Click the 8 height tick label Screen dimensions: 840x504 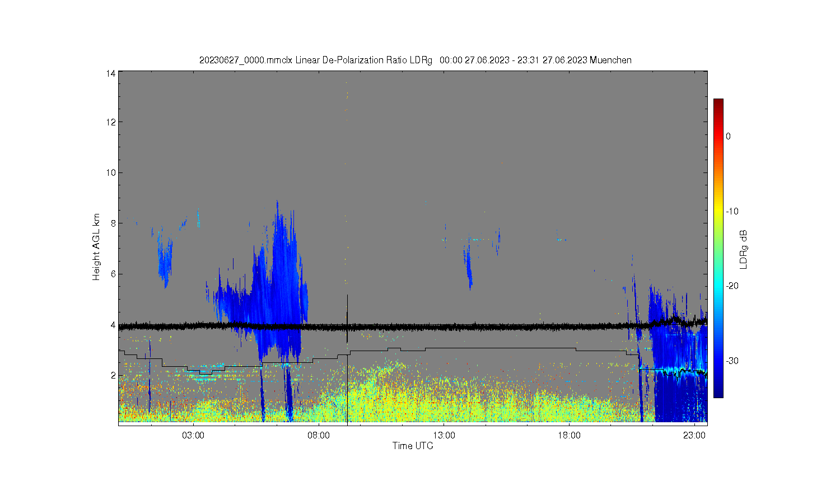point(113,223)
